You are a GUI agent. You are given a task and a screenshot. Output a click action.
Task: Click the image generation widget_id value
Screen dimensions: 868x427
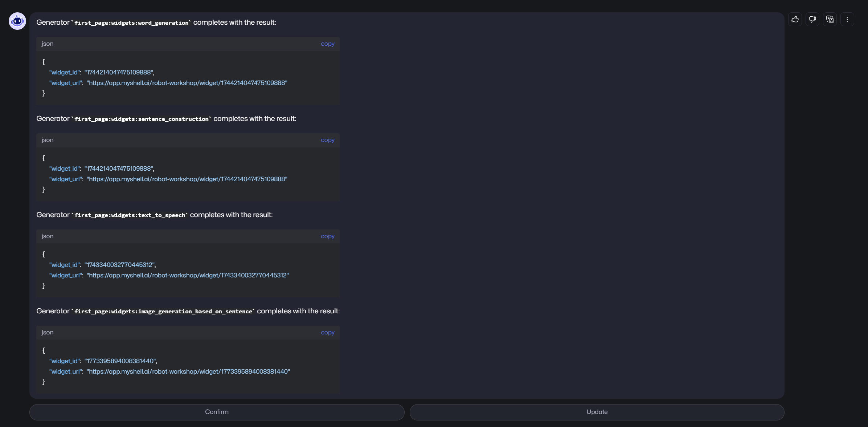120,361
